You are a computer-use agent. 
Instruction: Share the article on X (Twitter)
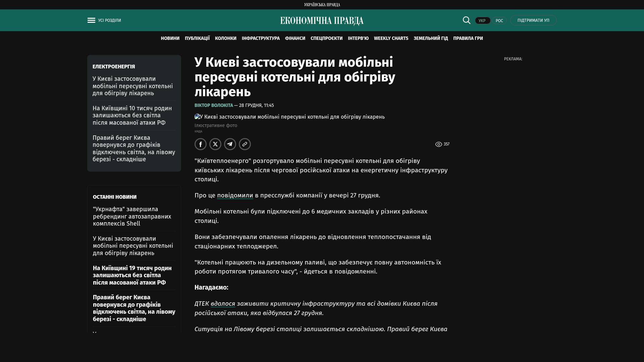[215, 144]
